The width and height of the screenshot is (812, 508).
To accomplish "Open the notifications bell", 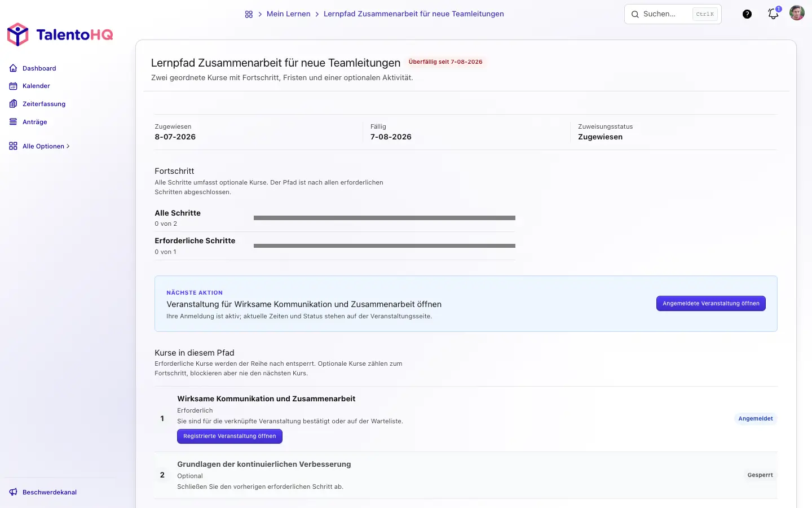I will coord(773,14).
